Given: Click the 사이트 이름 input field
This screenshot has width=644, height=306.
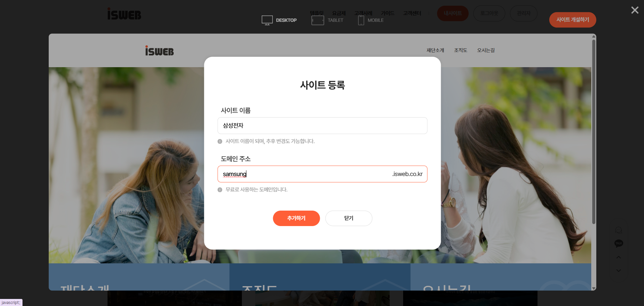Looking at the screenshot, I should (x=322, y=126).
